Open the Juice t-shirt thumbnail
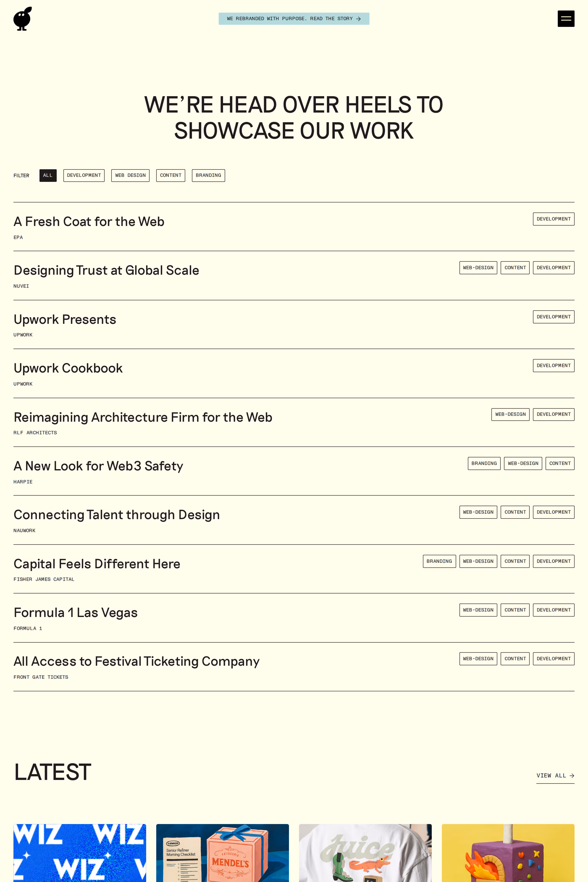The image size is (588, 882). pyautogui.click(x=365, y=853)
